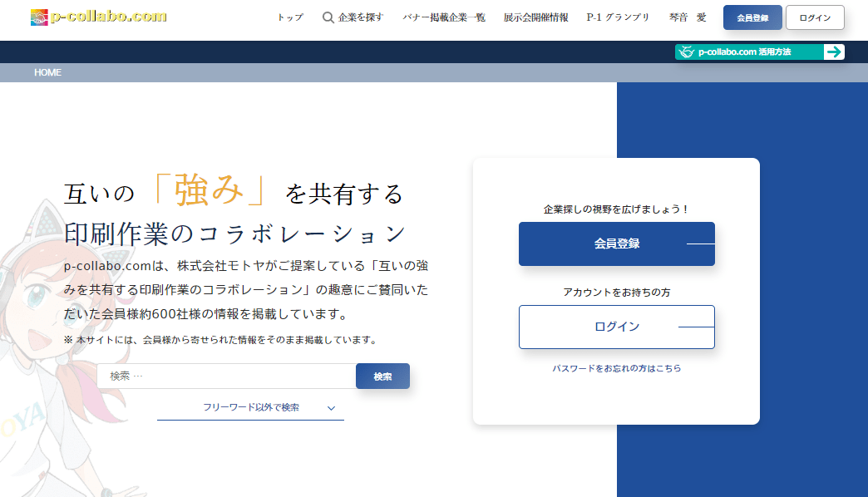Image resolution: width=868 pixels, height=497 pixels.
Task: Open 企業を探す in the navigation
Action: click(360, 17)
